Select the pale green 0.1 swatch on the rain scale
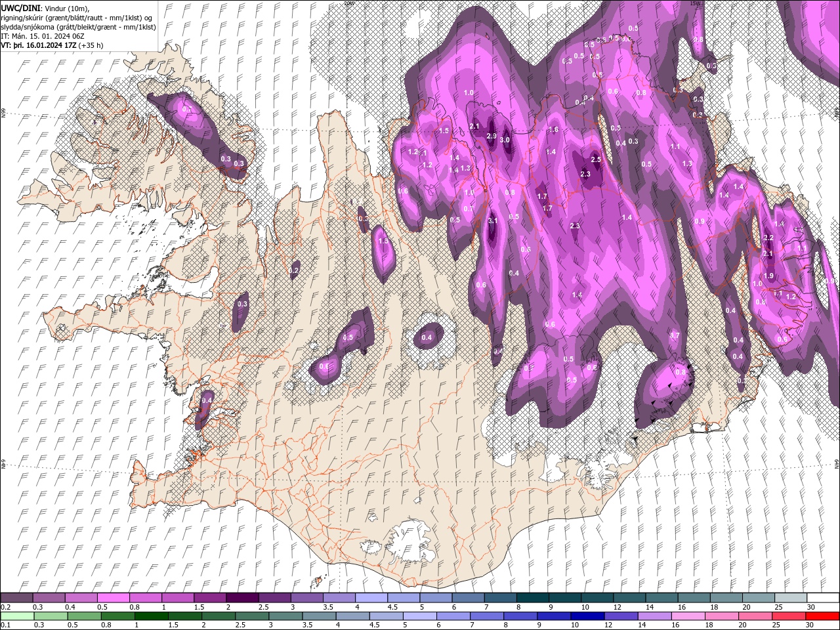Image resolution: width=840 pixels, height=630 pixels. (17, 616)
